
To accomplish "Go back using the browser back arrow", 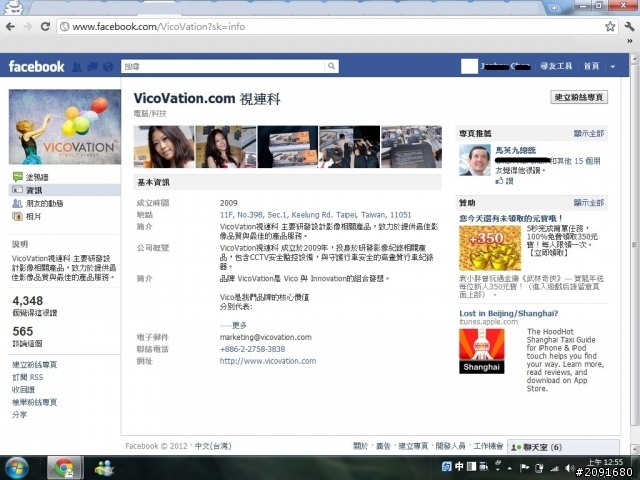I will [x=10, y=27].
